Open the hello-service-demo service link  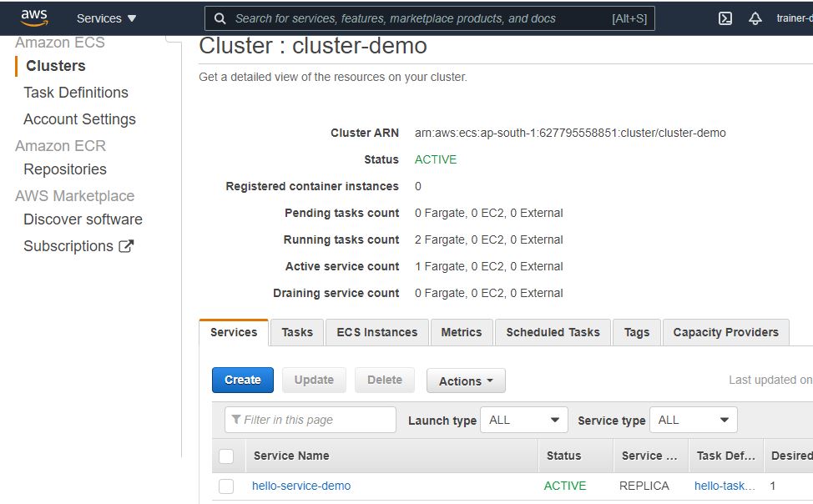[301, 486]
